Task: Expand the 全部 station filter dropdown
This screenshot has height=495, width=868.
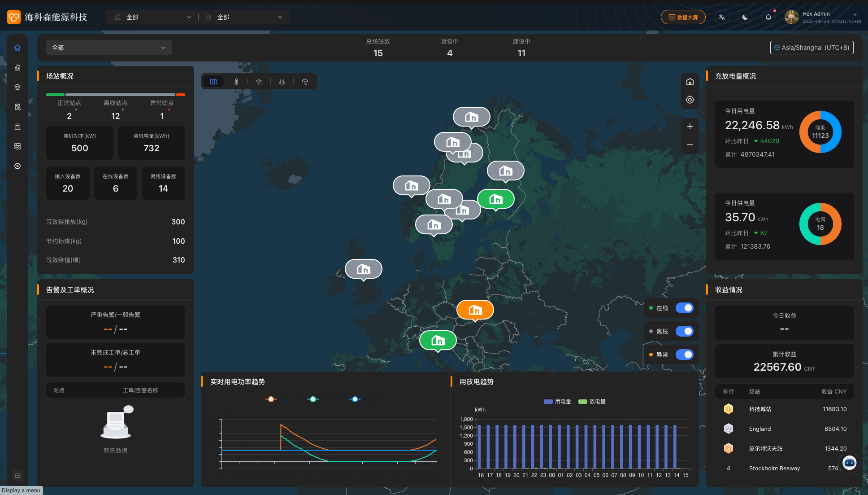Action: [108, 48]
